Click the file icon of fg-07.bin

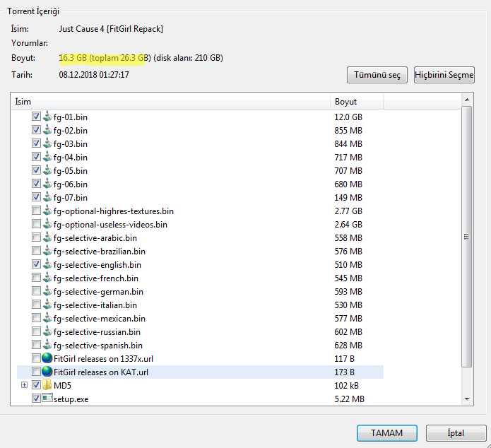[47, 197]
